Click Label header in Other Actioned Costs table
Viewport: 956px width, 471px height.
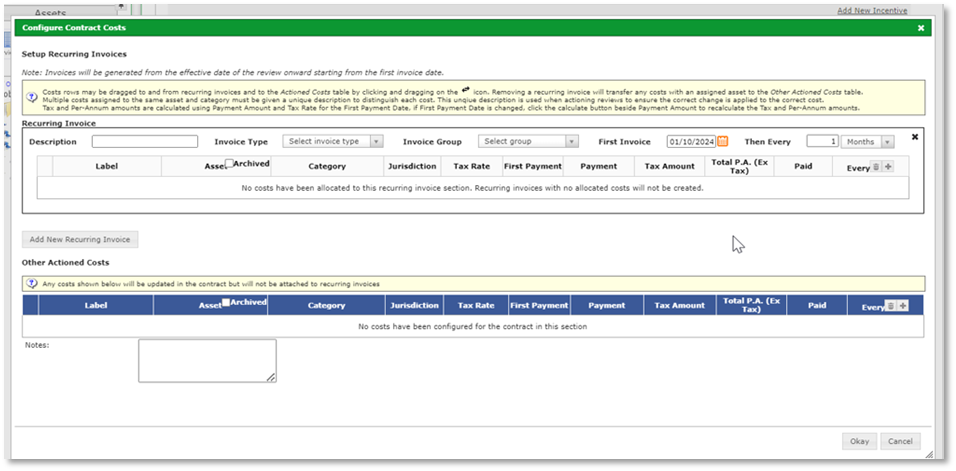click(x=96, y=305)
